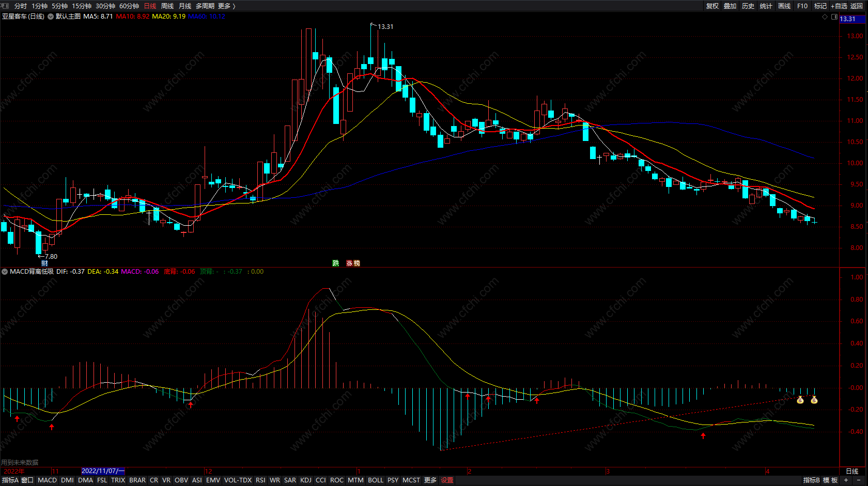Viewport: 868px width, 486px height.
Task: Switch to 5分钟 period
Action: (x=59, y=6)
